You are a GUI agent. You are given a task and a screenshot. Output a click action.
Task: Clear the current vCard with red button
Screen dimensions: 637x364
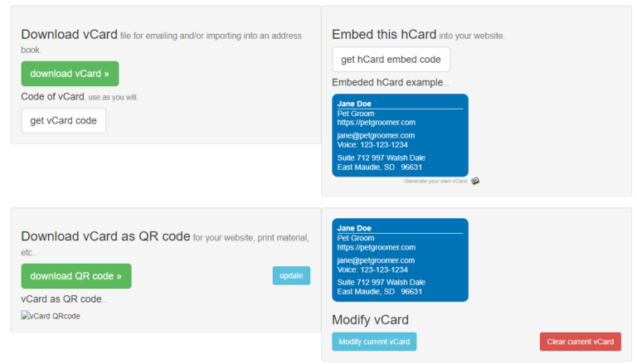pyautogui.click(x=580, y=342)
